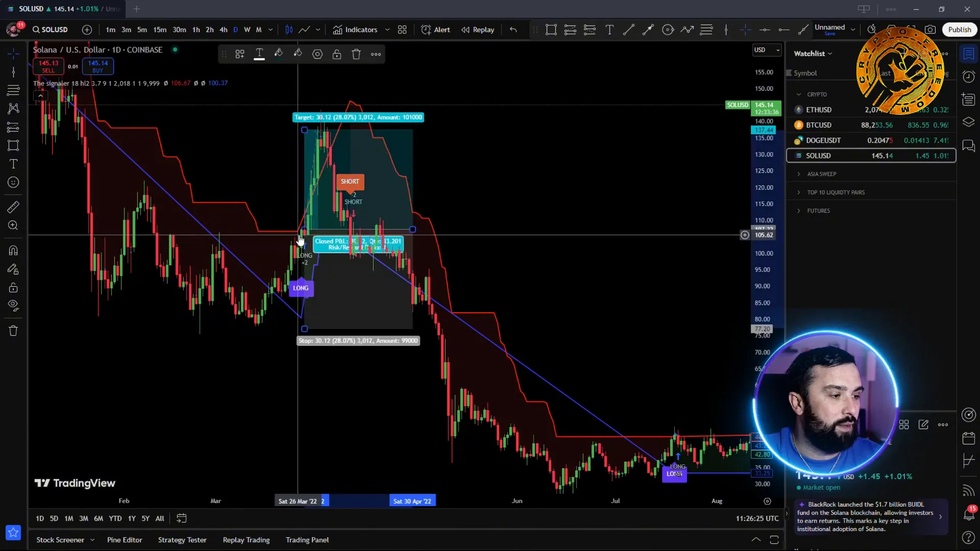The width and height of the screenshot is (980, 551).
Task: Open the Watchlist dropdown
Action: point(813,54)
